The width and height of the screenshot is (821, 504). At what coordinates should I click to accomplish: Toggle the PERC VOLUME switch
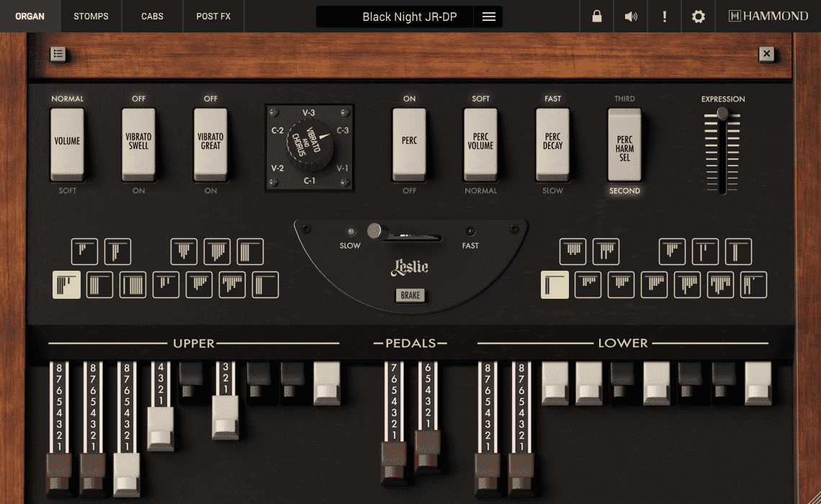point(480,144)
